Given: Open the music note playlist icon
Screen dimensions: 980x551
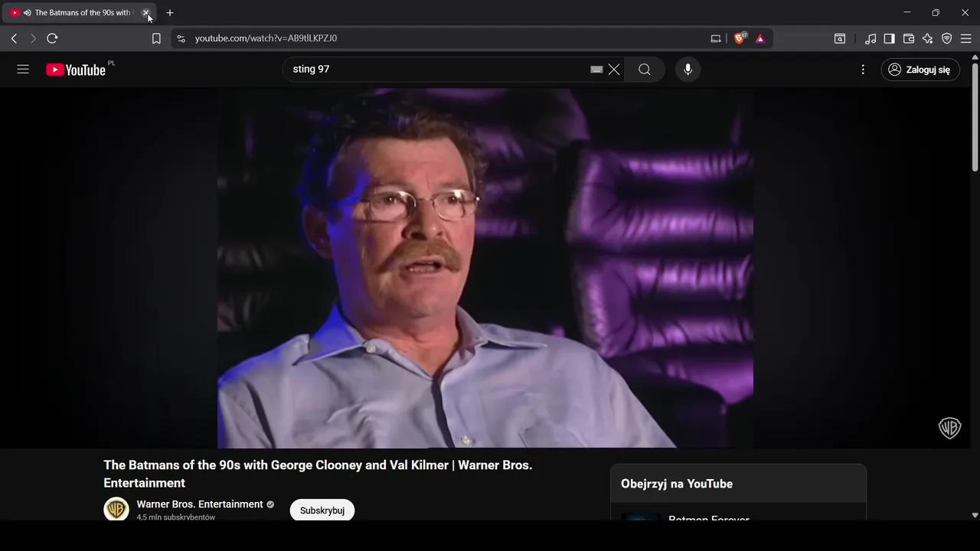Looking at the screenshot, I should pos(871,38).
